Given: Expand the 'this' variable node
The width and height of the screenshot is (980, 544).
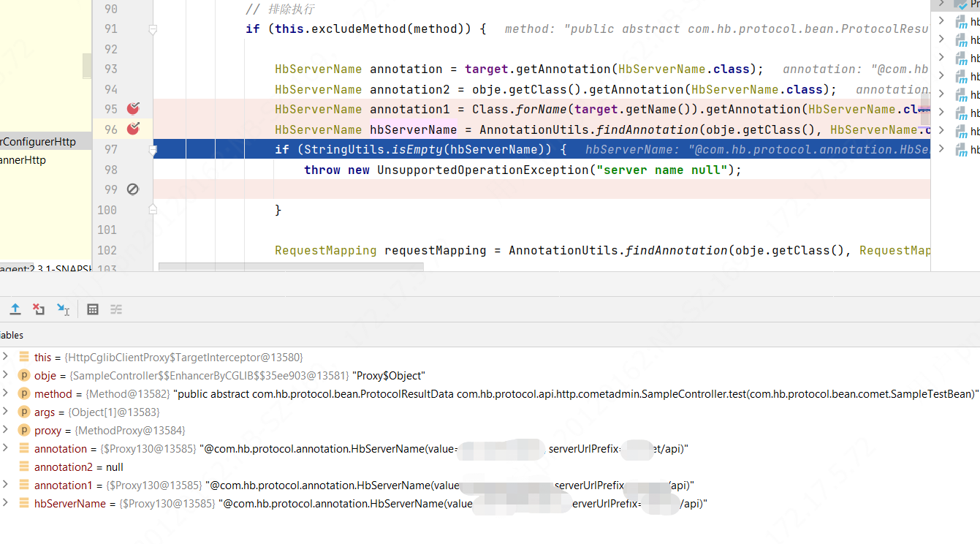Looking at the screenshot, I should [x=6, y=357].
